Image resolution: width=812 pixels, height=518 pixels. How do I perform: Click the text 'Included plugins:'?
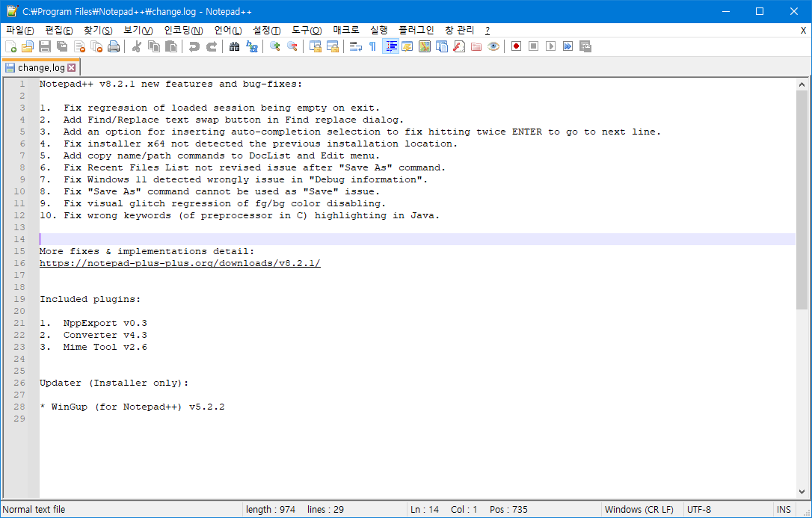pos(90,299)
